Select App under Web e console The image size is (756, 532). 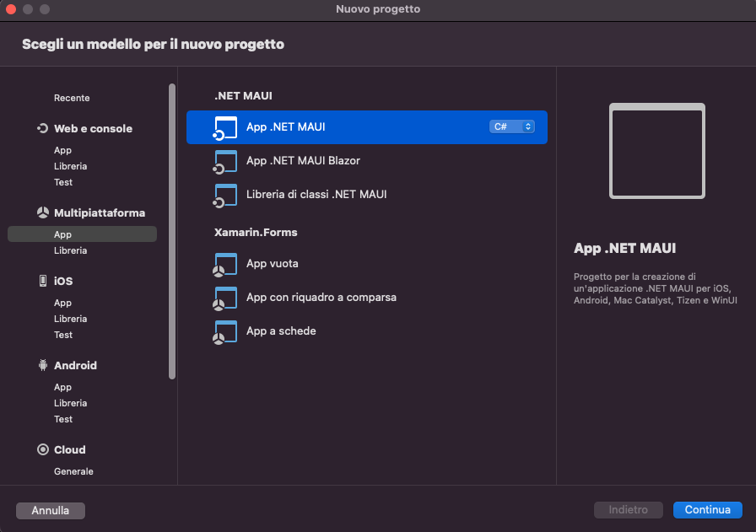(62, 150)
